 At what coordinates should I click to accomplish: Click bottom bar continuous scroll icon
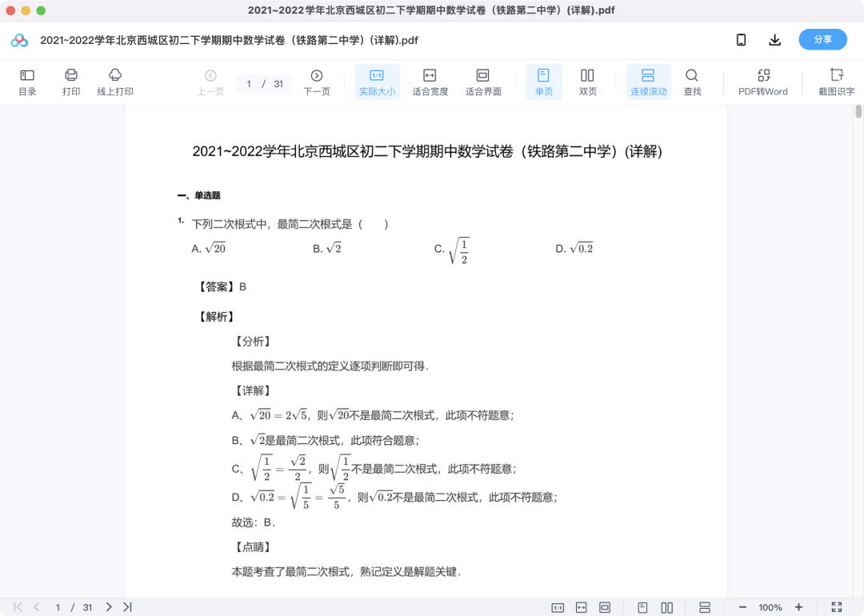point(704,608)
